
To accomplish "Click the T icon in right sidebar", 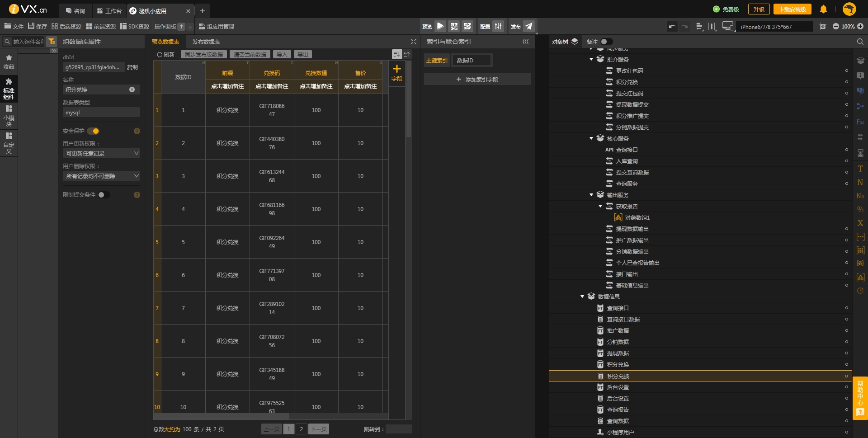I will [x=860, y=169].
